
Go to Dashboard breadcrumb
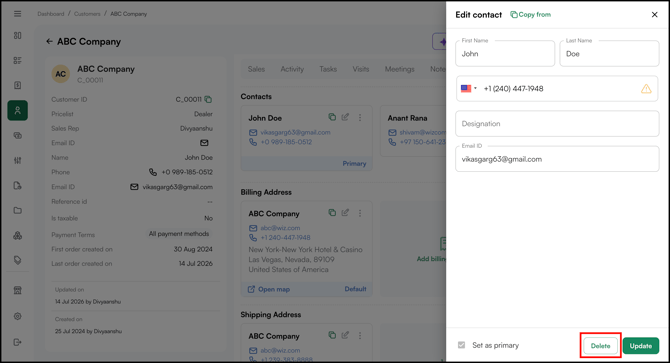click(x=50, y=14)
